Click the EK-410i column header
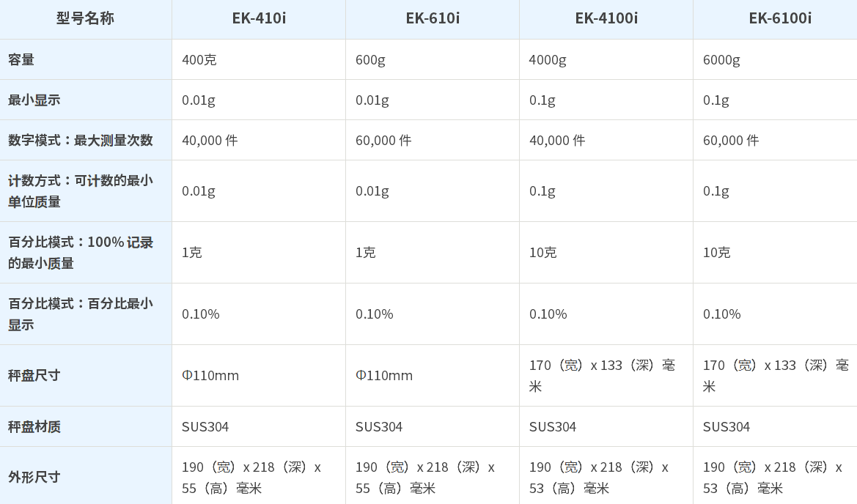857x504 pixels. 259,18
